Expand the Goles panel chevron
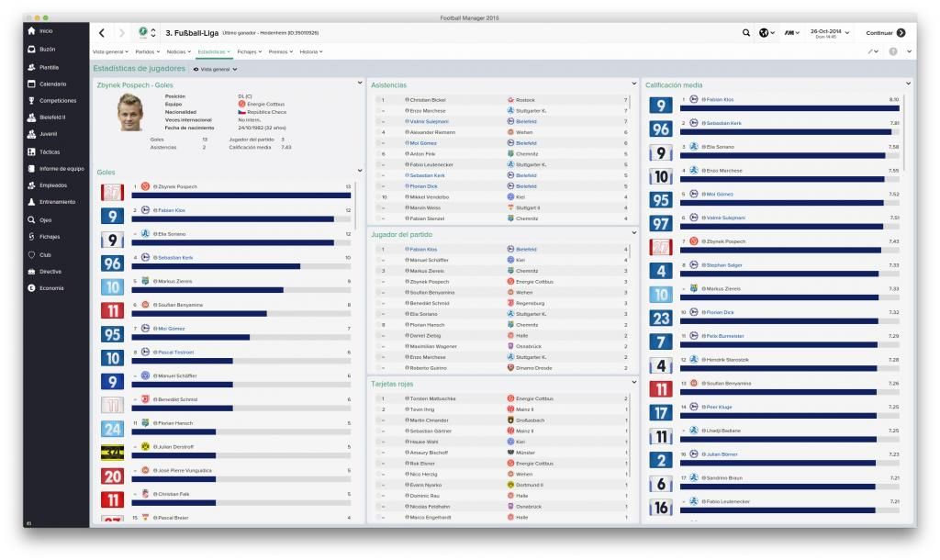940x560 pixels. click(360, 171)
